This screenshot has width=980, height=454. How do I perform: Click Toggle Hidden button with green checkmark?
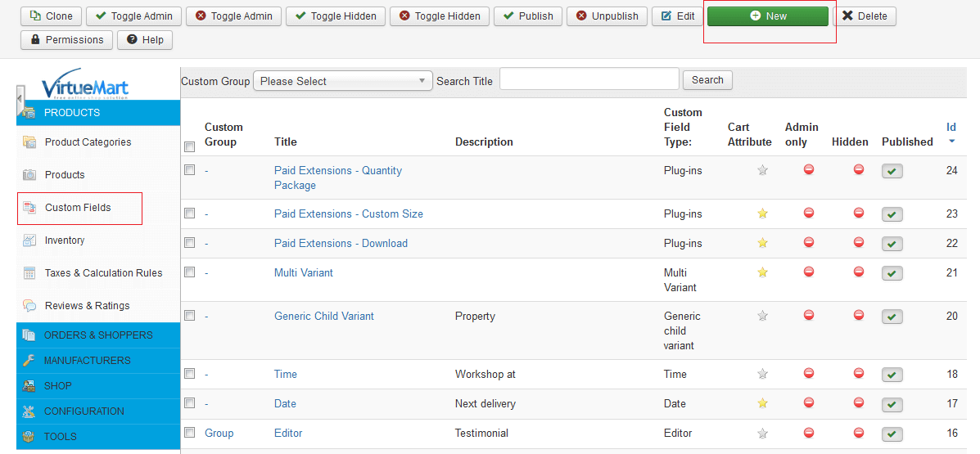(x=336, y=16)
